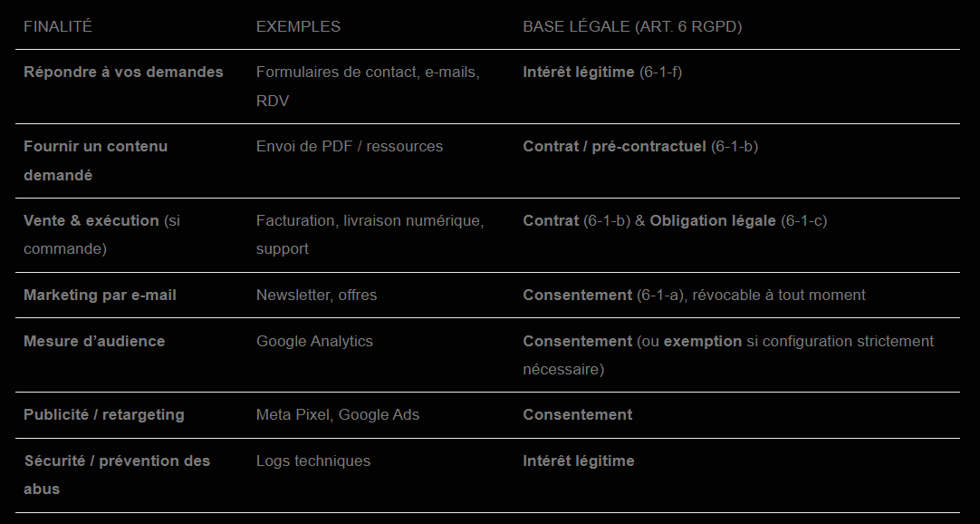The width and height of the screenshot is (980, 524).
Task: Click the FINALITÉ column header
Action: tap(57, 27)
